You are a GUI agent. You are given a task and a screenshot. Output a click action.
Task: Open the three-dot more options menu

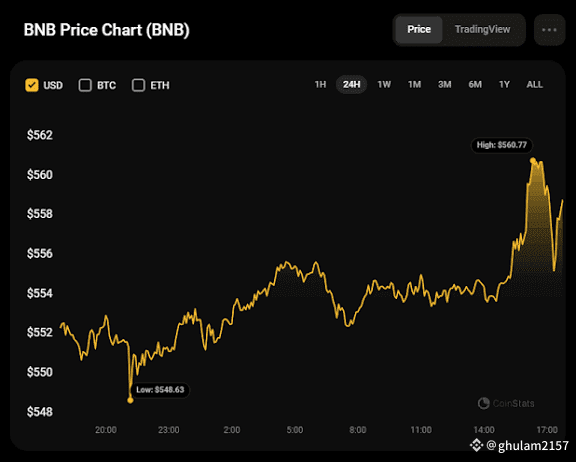click(x=549, y=30)
